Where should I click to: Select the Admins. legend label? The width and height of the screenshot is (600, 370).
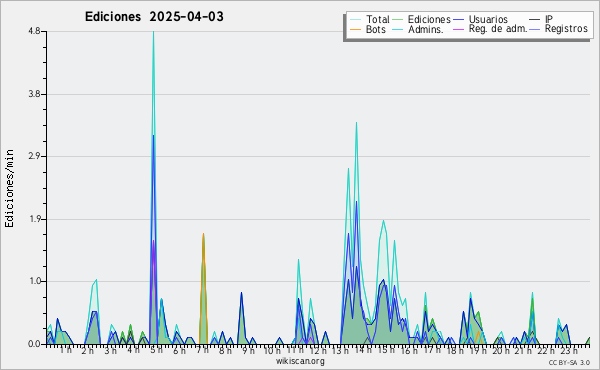click(426, 29)
